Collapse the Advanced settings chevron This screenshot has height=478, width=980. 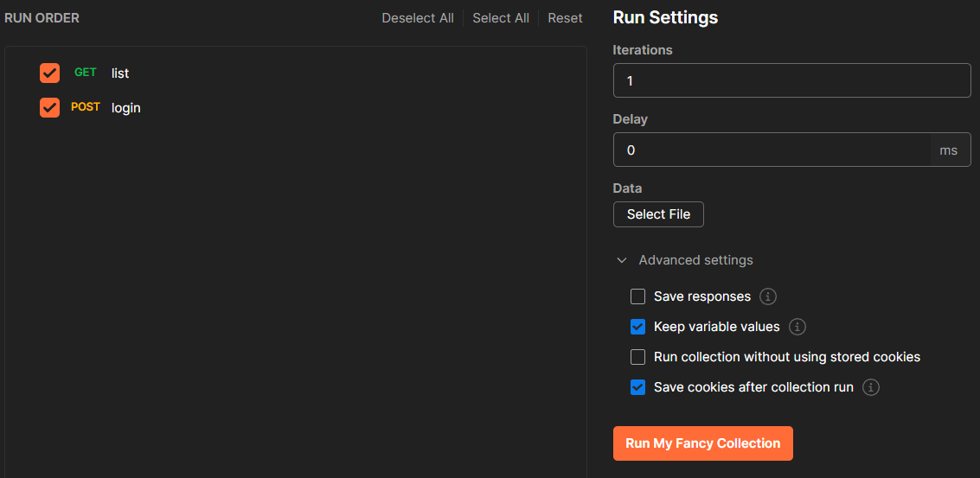click(621, 260)
